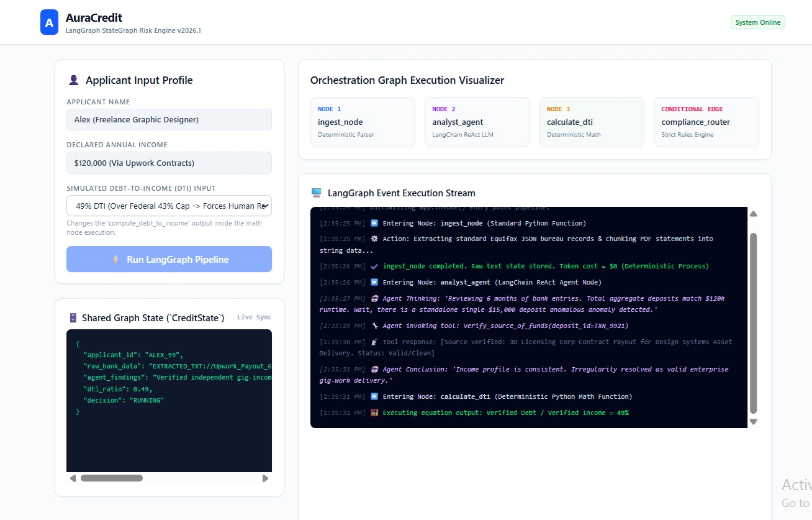
Task: Click the robot icon beside 'Agent Thinking'
Action: [374, 298]
